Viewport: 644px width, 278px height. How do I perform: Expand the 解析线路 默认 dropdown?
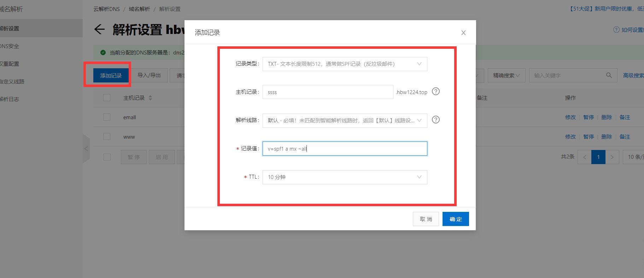345,121
